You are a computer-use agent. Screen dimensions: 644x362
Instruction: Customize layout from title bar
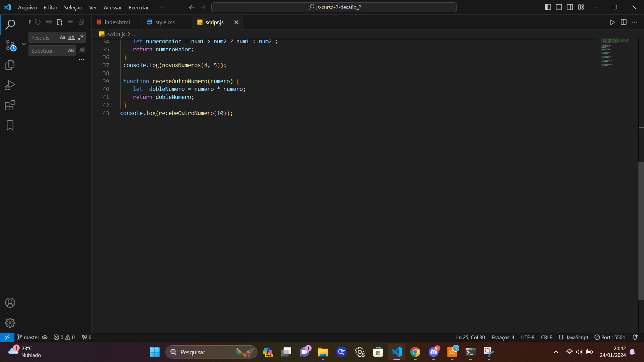[581, 7]
